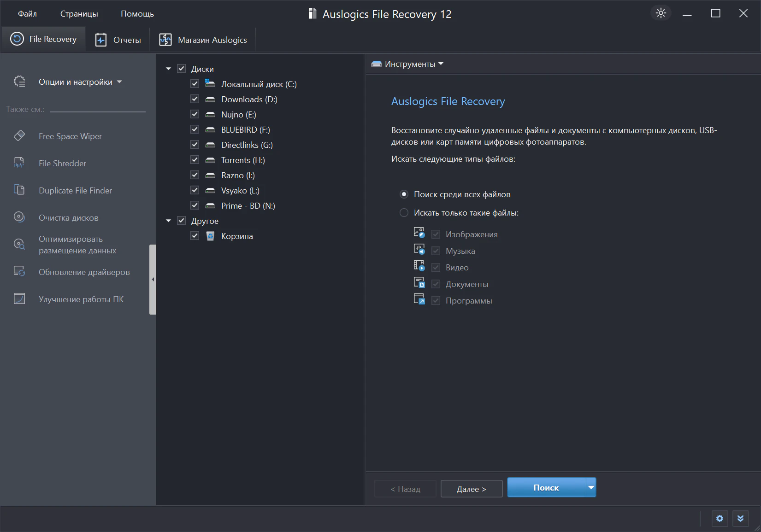Viewport: 761px width, 532px height.
Task: Click the File Shredder icon
Action: click(x=19, y=163)
